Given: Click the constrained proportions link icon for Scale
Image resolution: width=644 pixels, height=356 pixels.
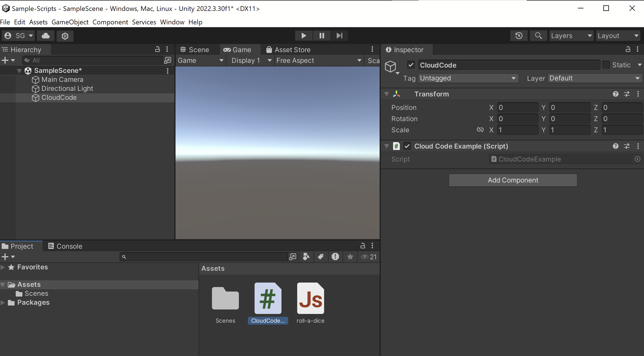Looking at the screenshot, I should pyautogui.click(x=480, y=130).
